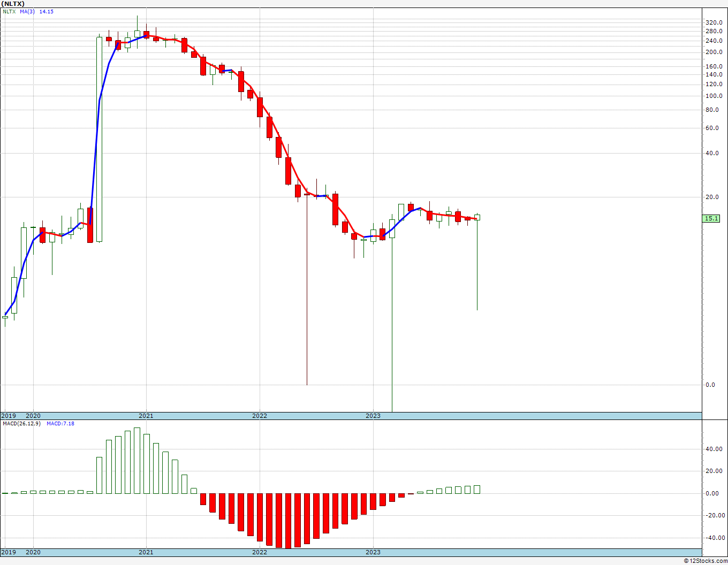
Task: Click the 280.0 price axis label
Action: (714, 32)
